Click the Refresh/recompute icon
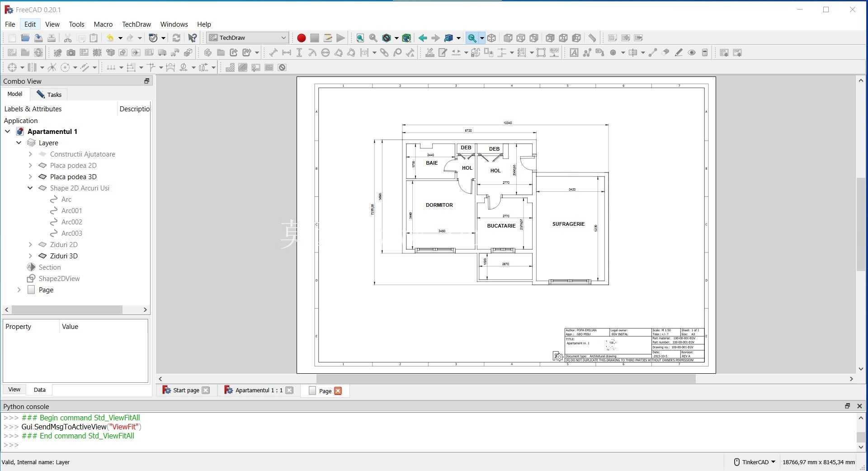Image resolution: width=868 pixels, height=471 pixels. (176, 38)
